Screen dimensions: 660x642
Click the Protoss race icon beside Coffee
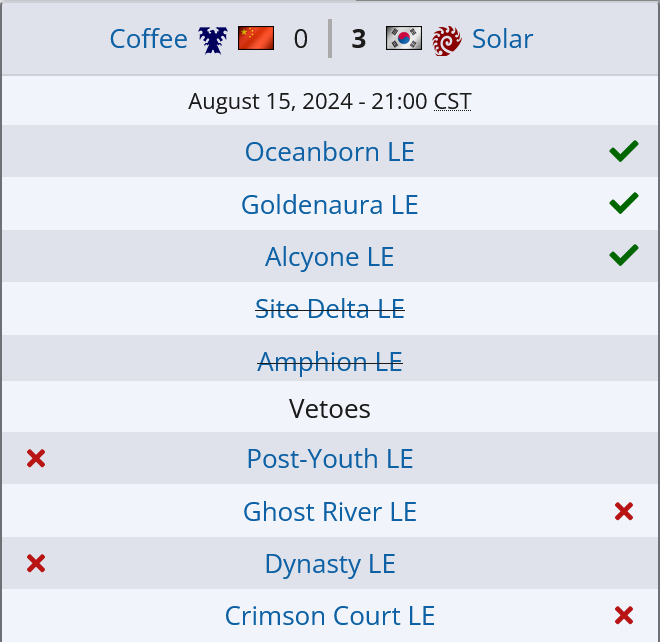pos(213,39)
